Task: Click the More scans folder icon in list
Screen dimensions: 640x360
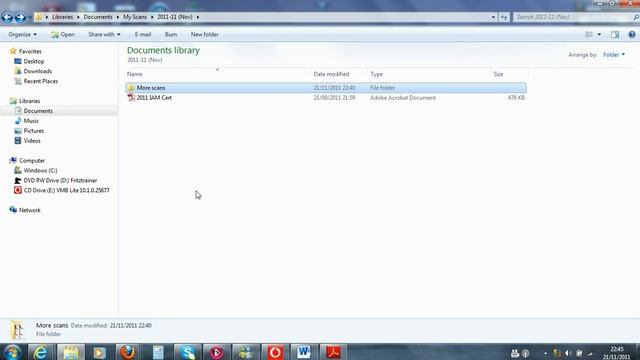Action: (131, 88)
